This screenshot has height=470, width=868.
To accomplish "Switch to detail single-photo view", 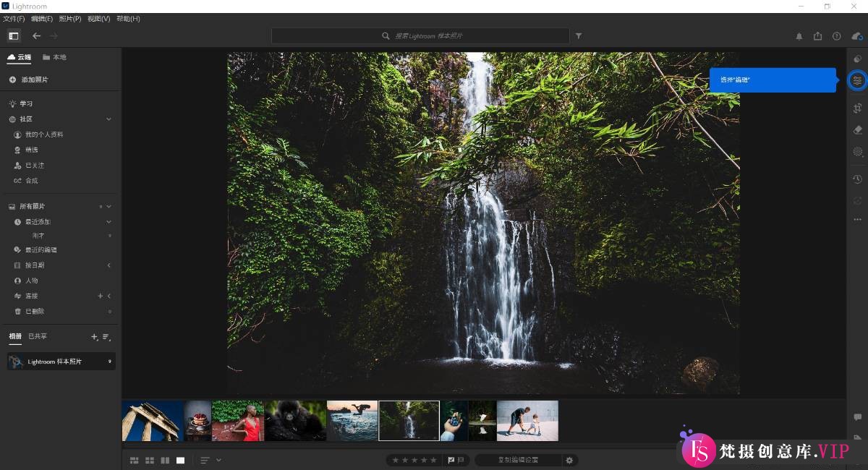I will [x=180, y=460].
